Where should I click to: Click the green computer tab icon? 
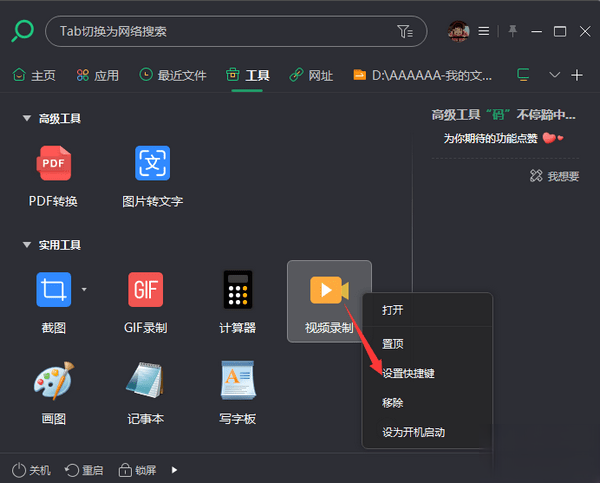pyautogui.click(x=523, y=75)
